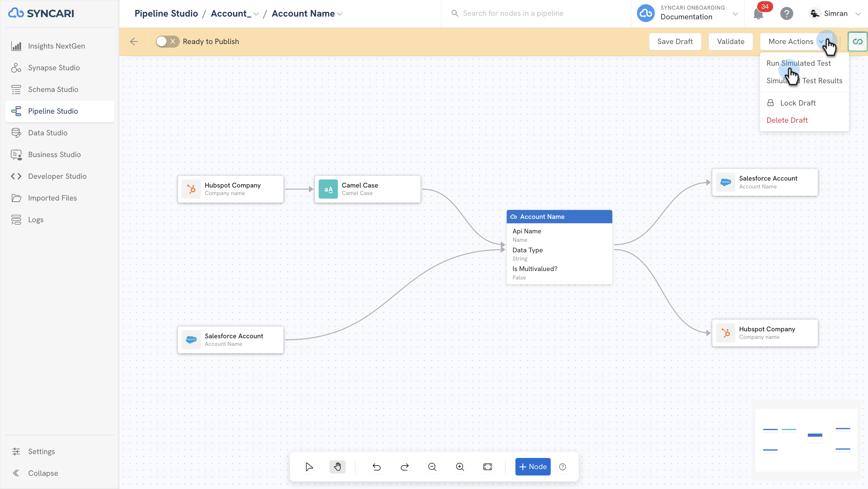Click the search magnifier icon
868x489 pixels.
click(x=455, y=13)
